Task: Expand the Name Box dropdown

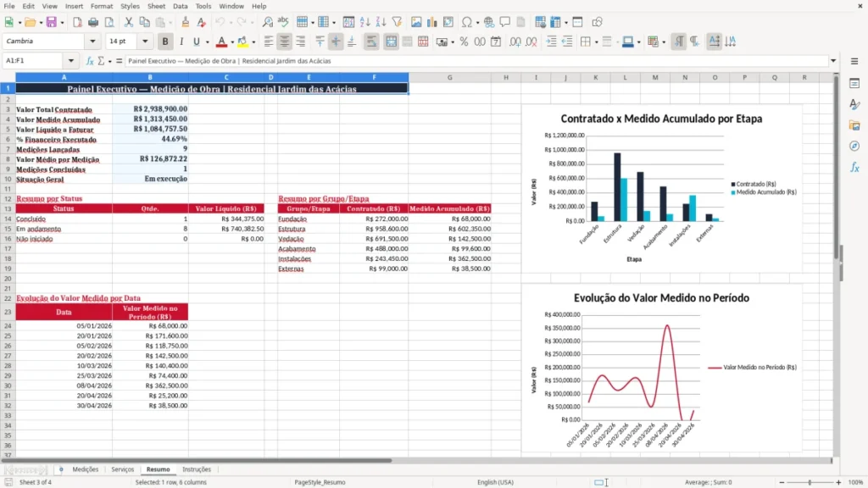Action: [x=71, y=61]
